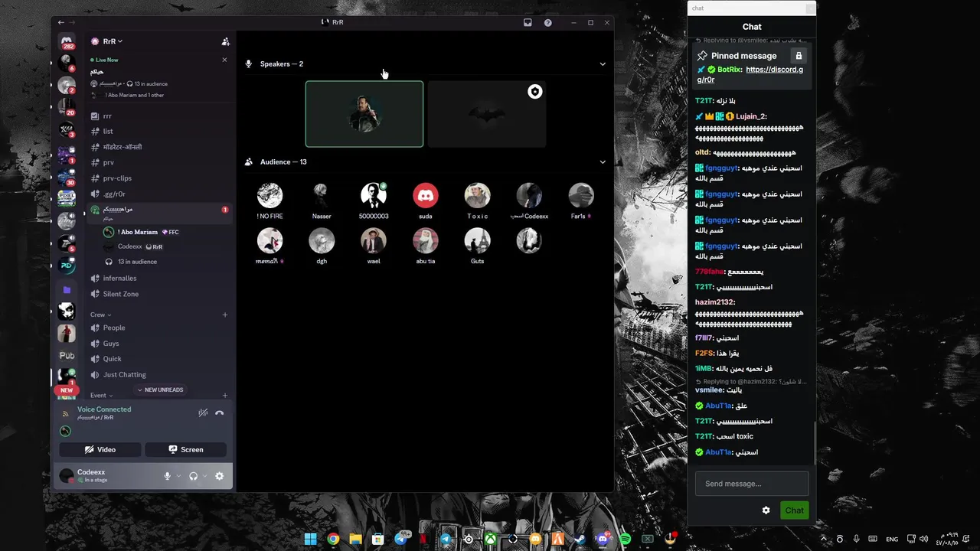Open audience member dgh avatar
The height and width of the screenshot is (551, 980).
click(x=322, y=241)
